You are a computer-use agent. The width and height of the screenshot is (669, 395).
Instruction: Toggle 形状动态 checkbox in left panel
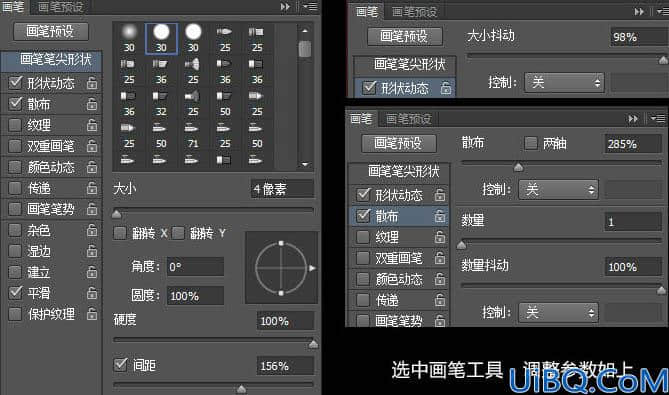pyautogui.click(x=15, y=82)
